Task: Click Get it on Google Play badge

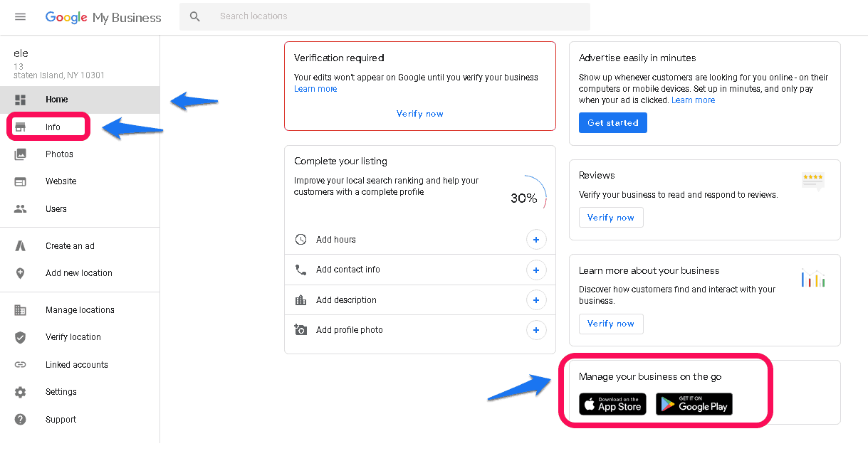Action: [694, 404]
